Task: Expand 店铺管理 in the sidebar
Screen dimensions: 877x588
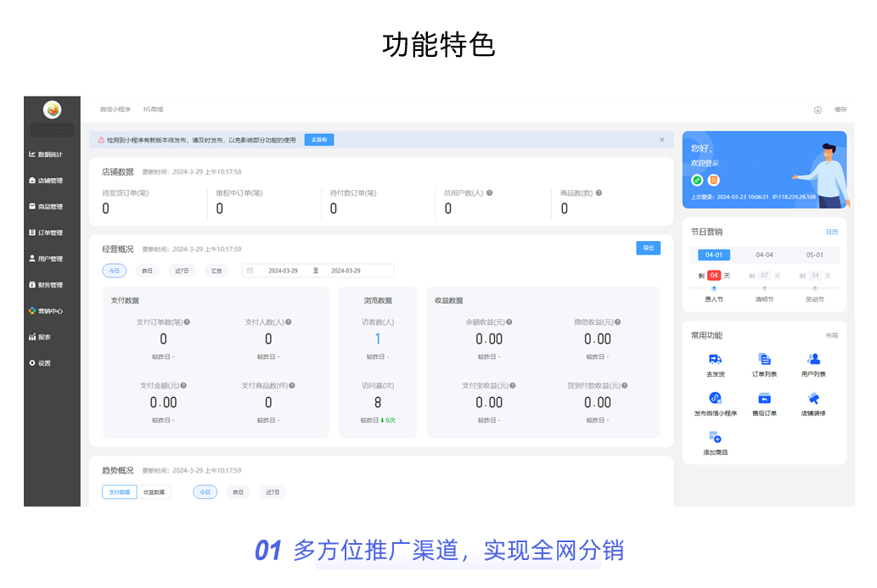Action: click(x=50, y=181)
